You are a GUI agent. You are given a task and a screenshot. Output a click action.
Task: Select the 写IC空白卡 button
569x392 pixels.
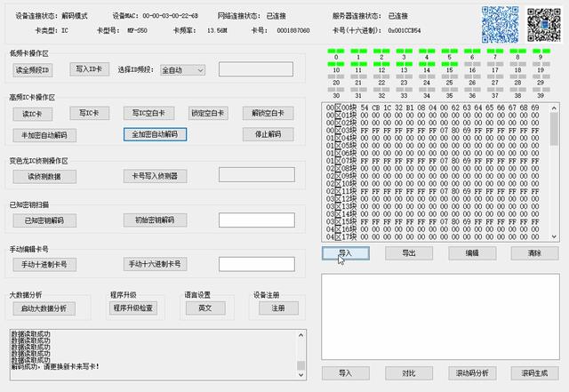pos(148,113)
